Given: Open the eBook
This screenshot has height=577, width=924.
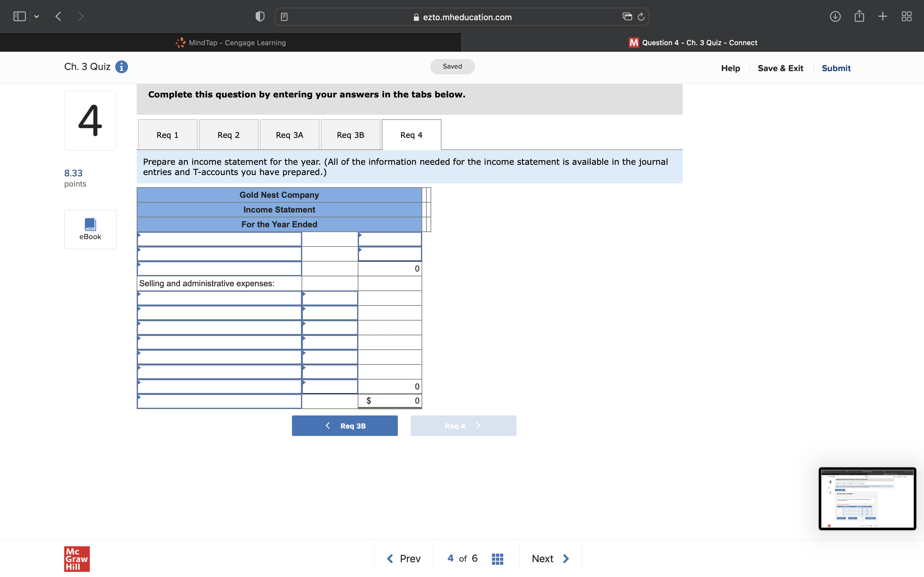Looking at the screenshot, I should pyautogui.click(x=90, y=228).
